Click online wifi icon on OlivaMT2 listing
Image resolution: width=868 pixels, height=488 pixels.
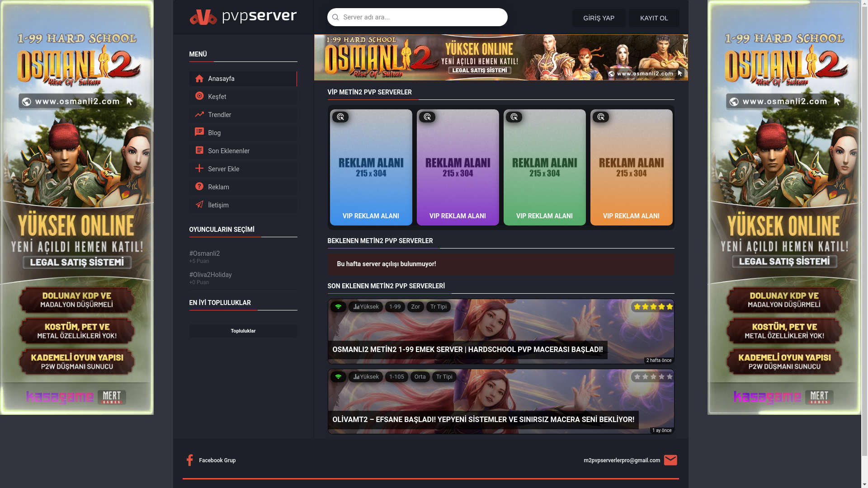point(338,377)
